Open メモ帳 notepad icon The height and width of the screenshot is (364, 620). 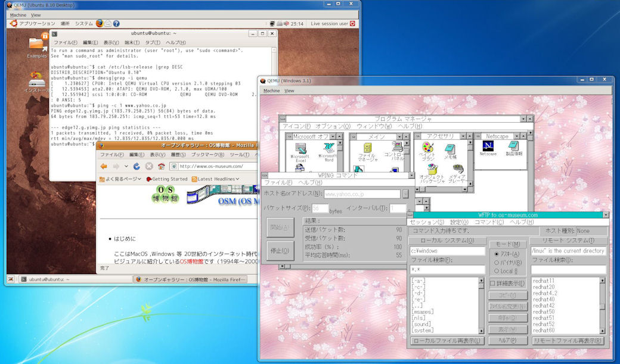(x=450, y=148)
